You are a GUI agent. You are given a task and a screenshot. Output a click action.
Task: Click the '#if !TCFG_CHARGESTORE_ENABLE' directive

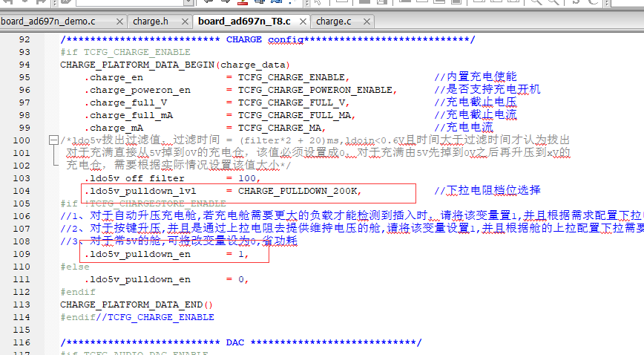[x=143, y=203]
